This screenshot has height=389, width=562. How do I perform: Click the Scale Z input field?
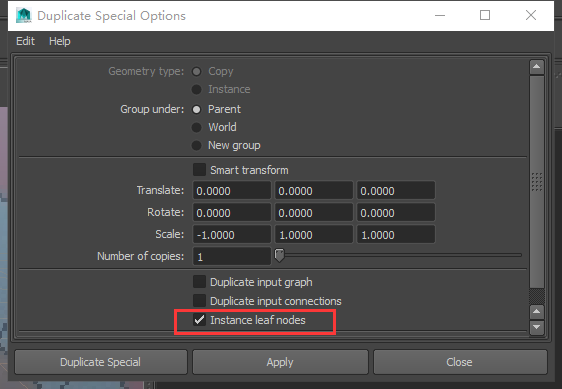[396, 234]
